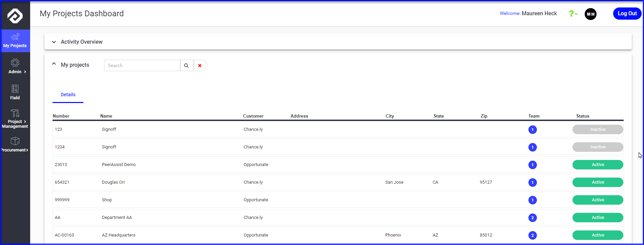This screenshot has width=644, height=245.
Task: Open project named Douglas Orr
Action: [x=114, y=182]
